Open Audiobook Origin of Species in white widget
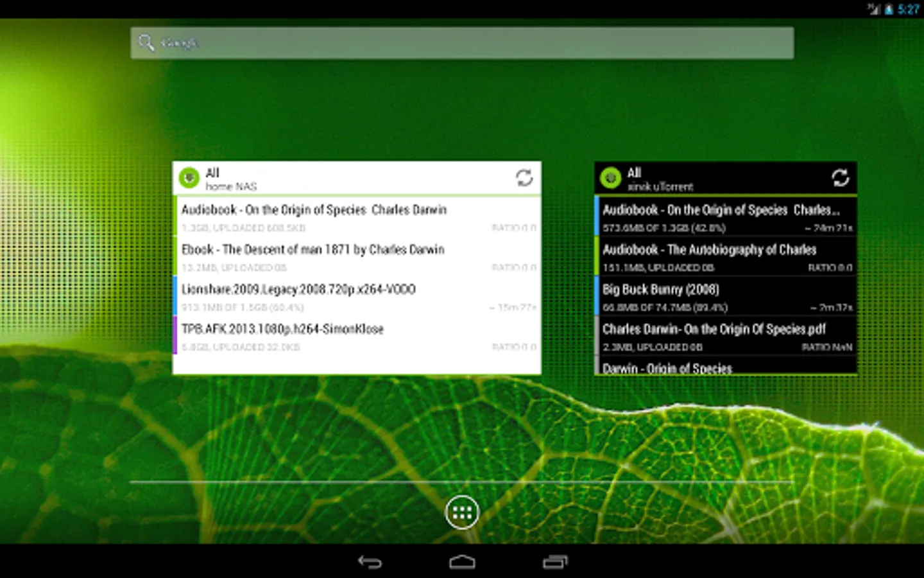Viewport: 924px width, 578px height. pyautogui.click(x=357, y=217)
